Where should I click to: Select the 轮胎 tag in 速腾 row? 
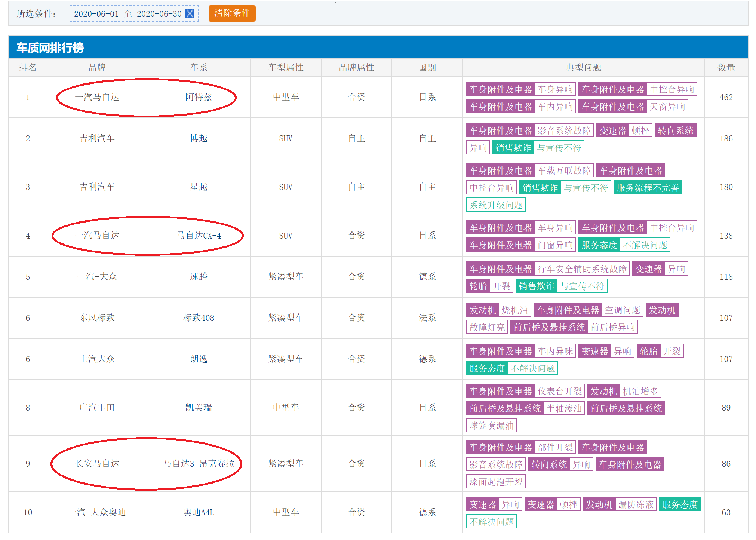[478, 286]
